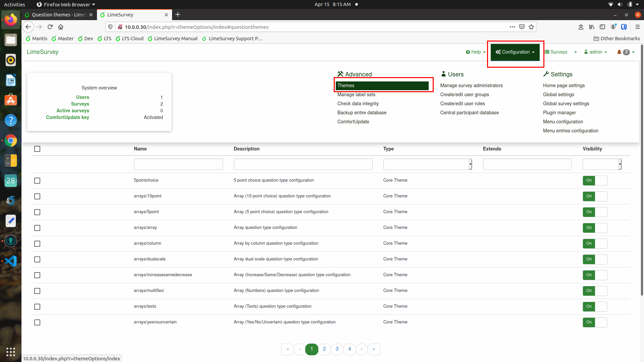Click the browser home icon

61,27
